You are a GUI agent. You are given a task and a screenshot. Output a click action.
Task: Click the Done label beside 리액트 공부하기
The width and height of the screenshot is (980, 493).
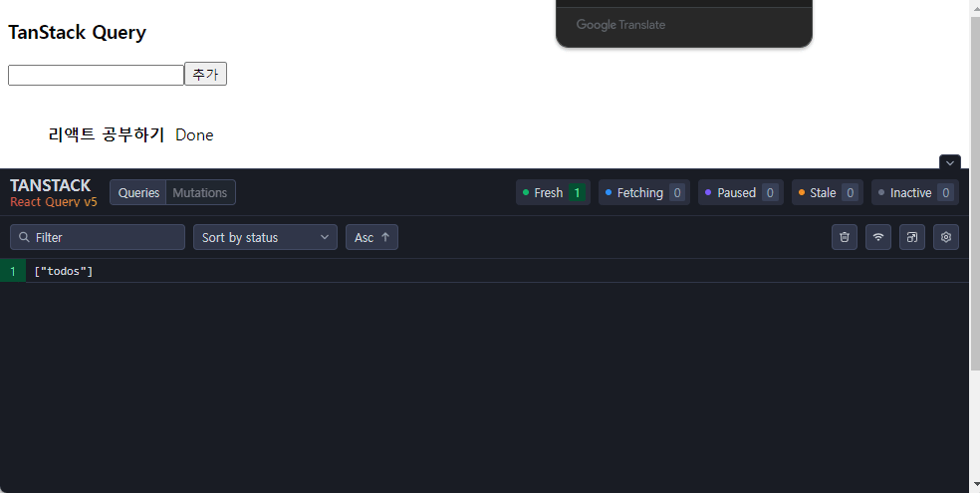point(194,135)
